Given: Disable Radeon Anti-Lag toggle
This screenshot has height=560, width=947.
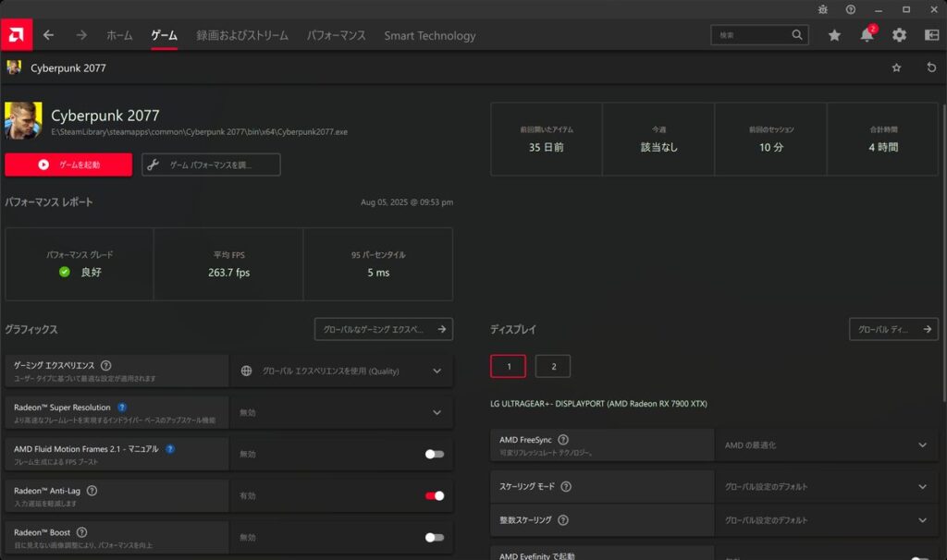Looking at the screenshot, I should [435, 495].
